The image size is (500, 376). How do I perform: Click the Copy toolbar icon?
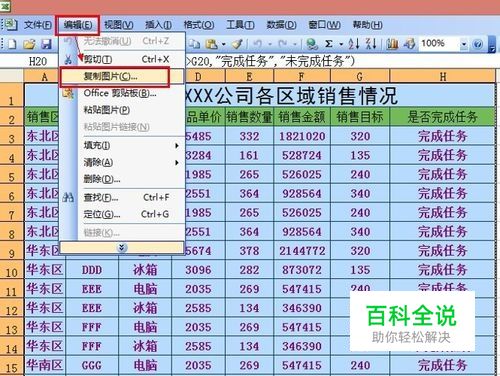pos(195,44)
